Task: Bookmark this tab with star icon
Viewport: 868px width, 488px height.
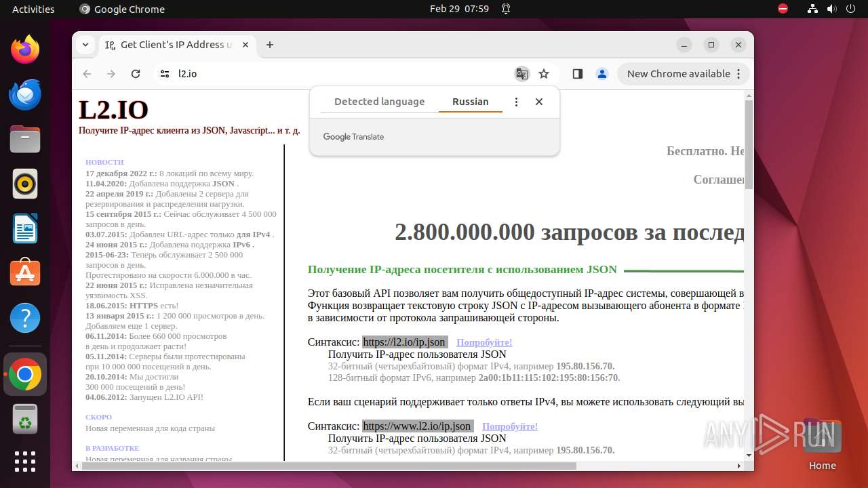Action: coord(544,74)
